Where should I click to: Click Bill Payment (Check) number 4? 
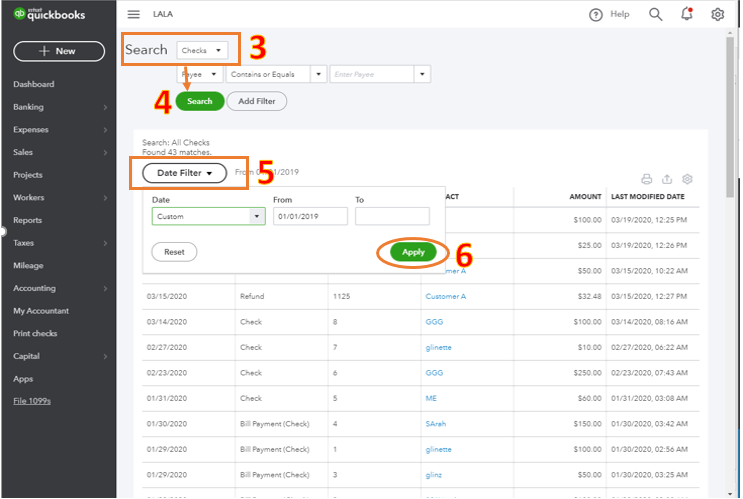tap(274, 424)
